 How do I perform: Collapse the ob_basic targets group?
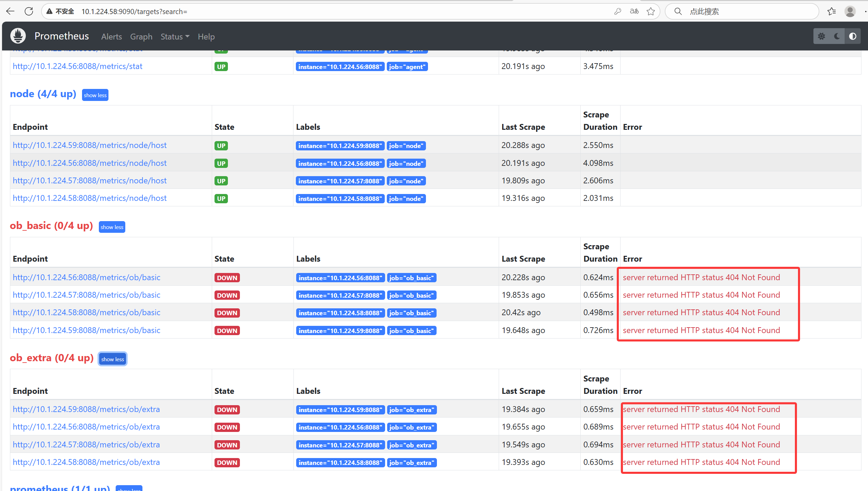pyautogui.click(x=112, y=227)
